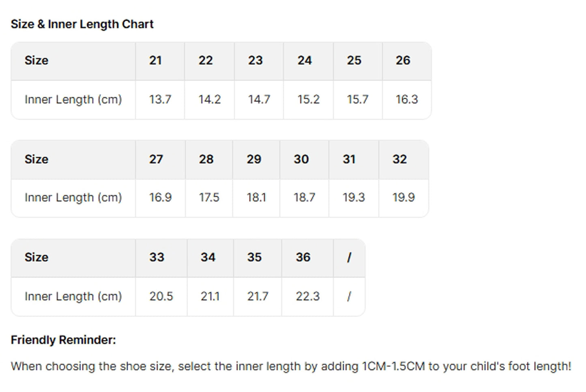
Task: Click the "Size & Inner Length Chart" heading
Action: 82,24
